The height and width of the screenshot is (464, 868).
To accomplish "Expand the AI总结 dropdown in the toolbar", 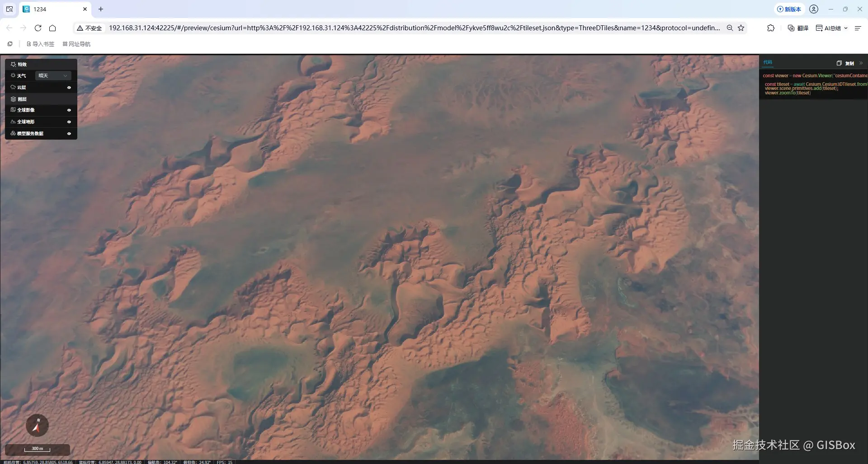I will coord(846,28).
